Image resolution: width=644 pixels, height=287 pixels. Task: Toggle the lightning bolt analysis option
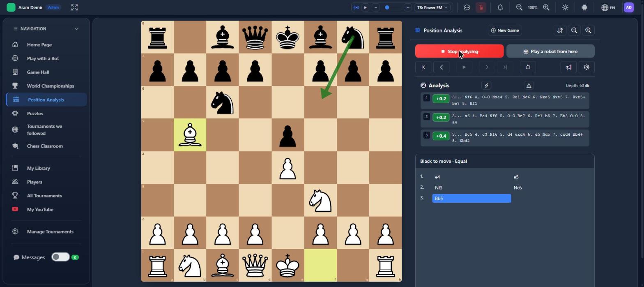pos(486,86)
